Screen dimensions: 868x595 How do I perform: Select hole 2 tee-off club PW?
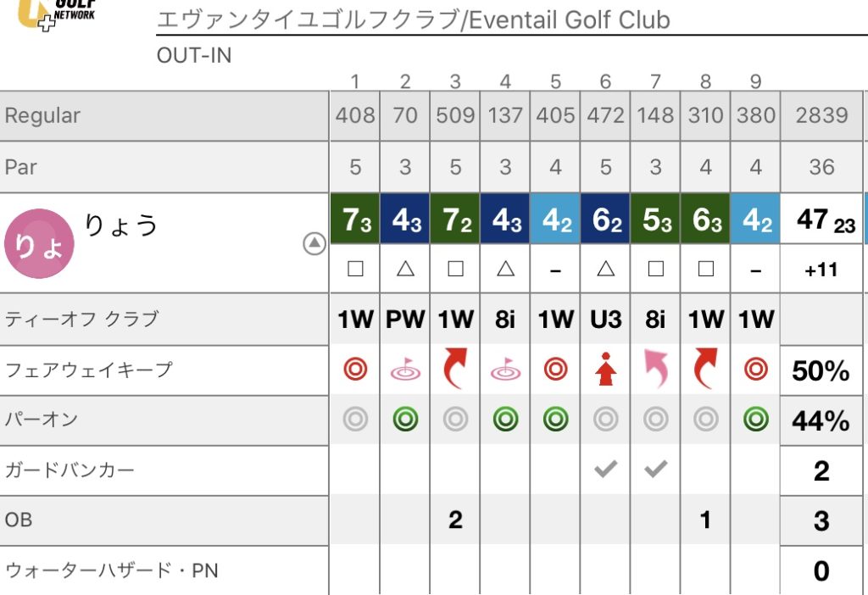(x=405, y=320)
